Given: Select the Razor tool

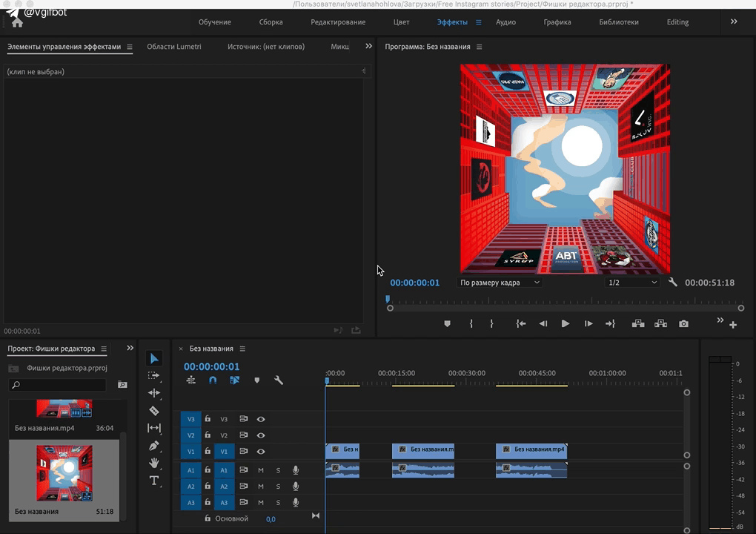Looking at the screenshot, I should pyautogui.click(x=154, y=410).
